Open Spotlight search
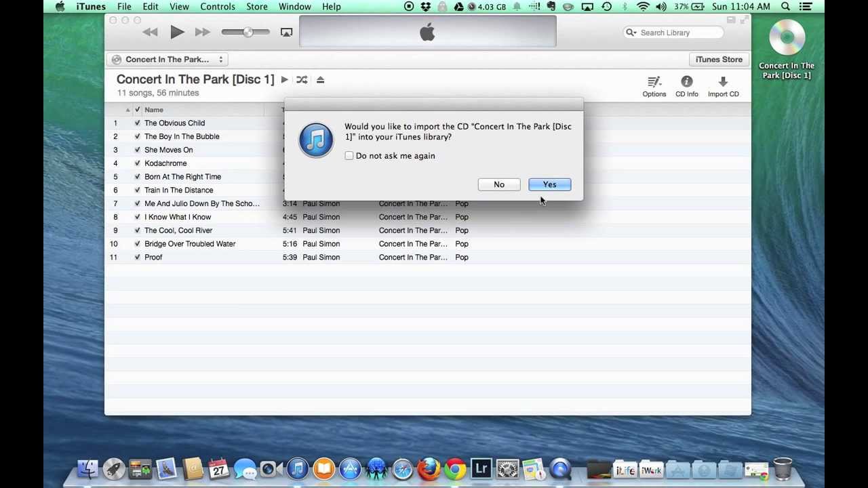The width and height of the screenshot is (868, 488). [x=785, y=7]
